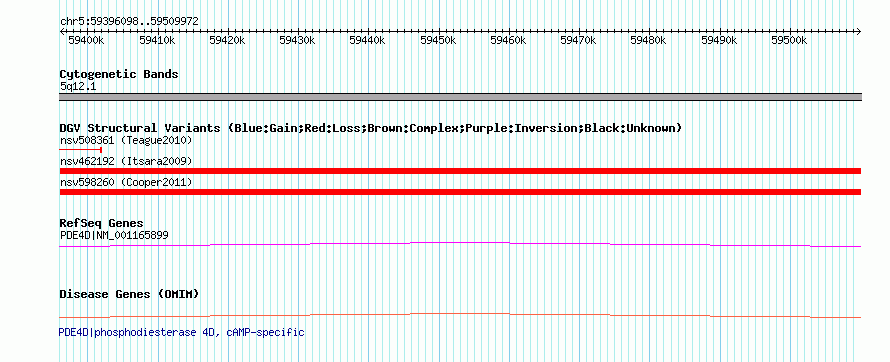
Task: Click the 59500k ruler tick label
Action: tap(789, 40)
